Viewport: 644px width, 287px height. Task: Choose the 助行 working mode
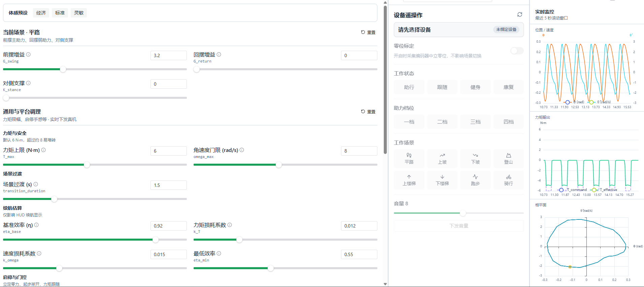[409, 87]
